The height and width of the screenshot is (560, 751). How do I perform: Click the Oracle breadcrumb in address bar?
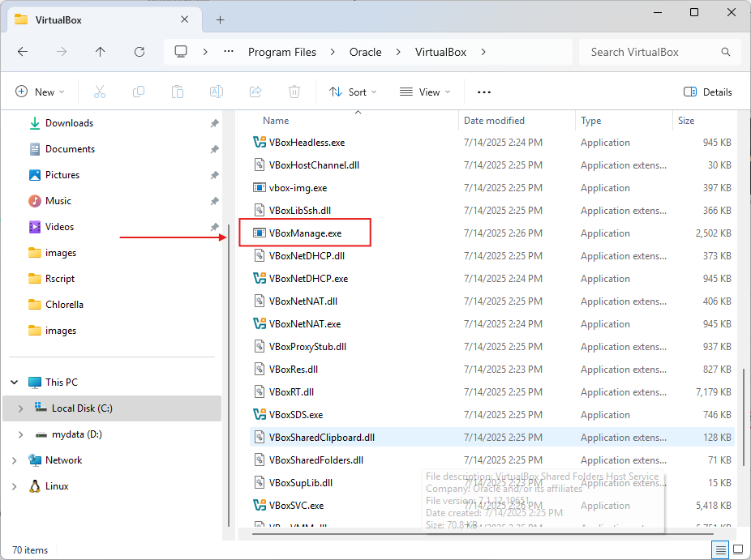coord(365,52)
